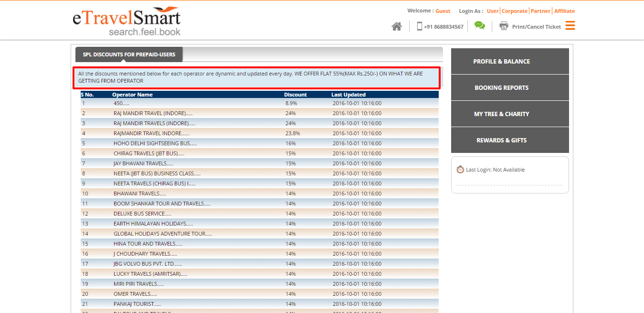Viewport: 644px width, 313px height.
Task: Click the Last Login clock icon
Action: click(460, 170)
